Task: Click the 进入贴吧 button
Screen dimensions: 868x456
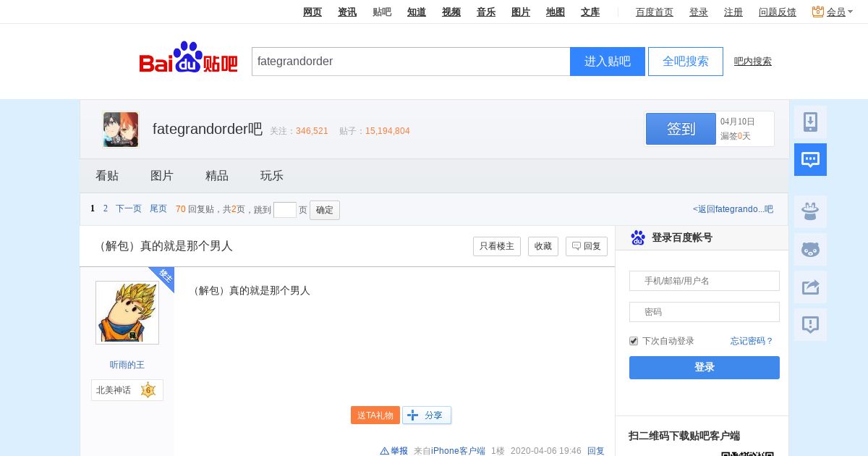Action: coord(608,62)
